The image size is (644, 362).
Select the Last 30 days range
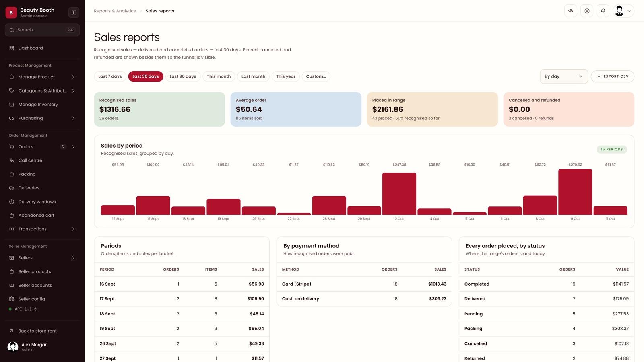[x=146, y=76]
